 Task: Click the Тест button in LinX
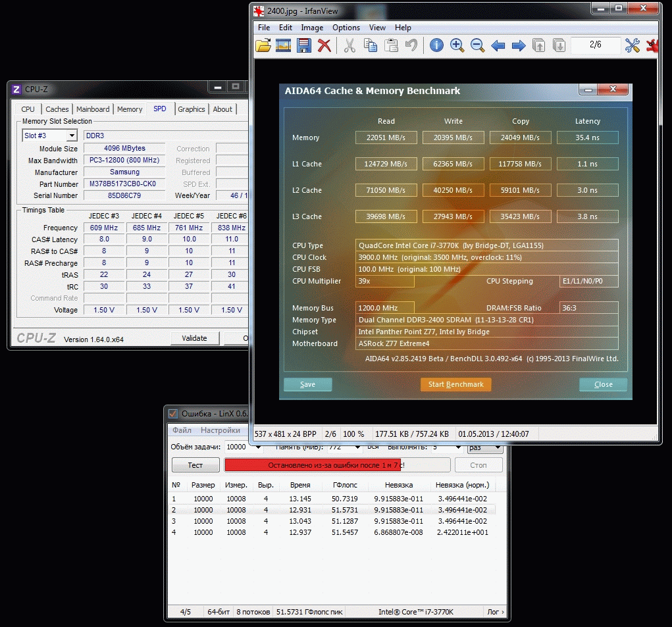click(195, 465)
